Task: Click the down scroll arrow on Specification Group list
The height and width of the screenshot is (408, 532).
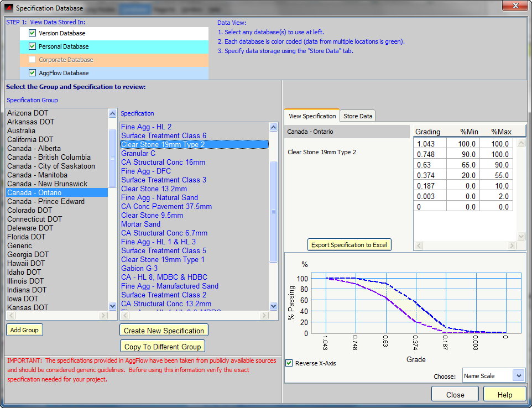Action: (x=112, y=306)
